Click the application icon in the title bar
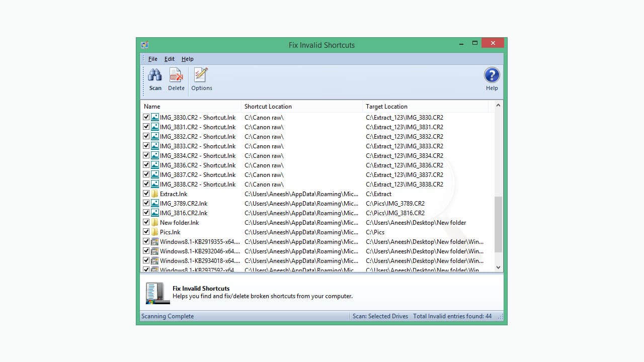The width and height of the screenshot is (644, 362). click(145, 45)
